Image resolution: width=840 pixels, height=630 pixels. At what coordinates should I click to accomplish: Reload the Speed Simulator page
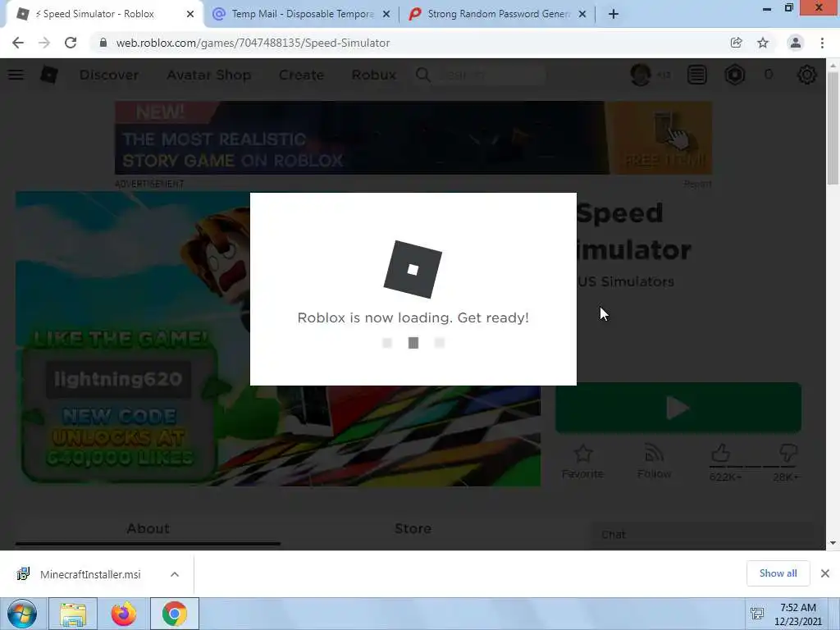pos(71,43)
